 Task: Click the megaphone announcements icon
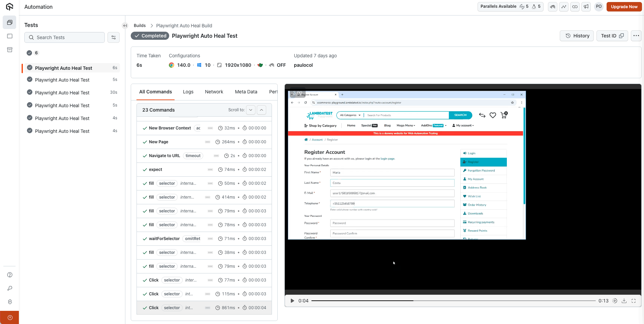[x=586, y=7]
